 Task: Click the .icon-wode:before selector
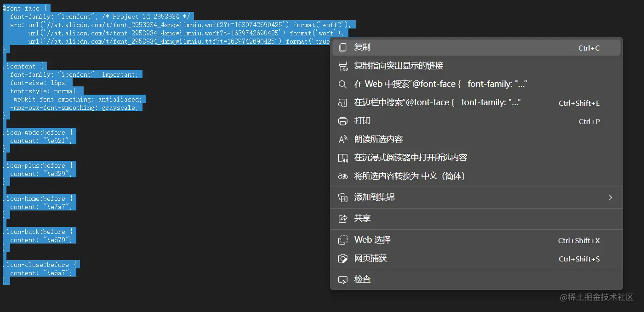38,132
